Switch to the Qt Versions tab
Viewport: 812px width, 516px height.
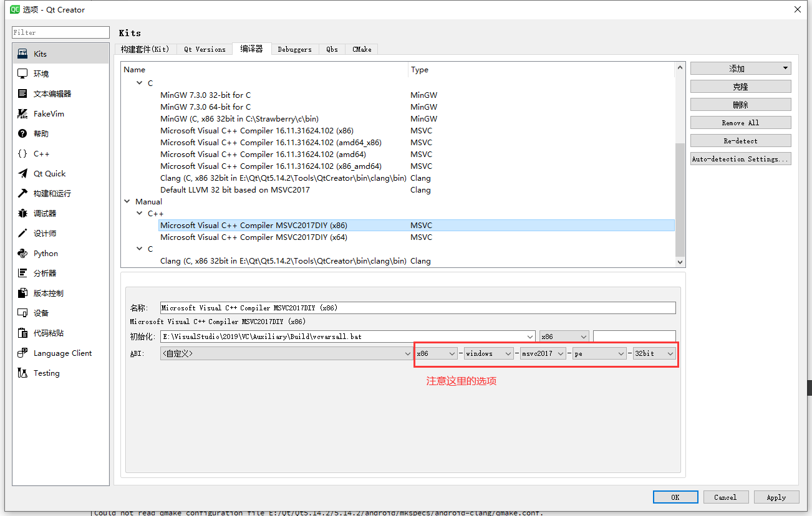click(205, 49)
